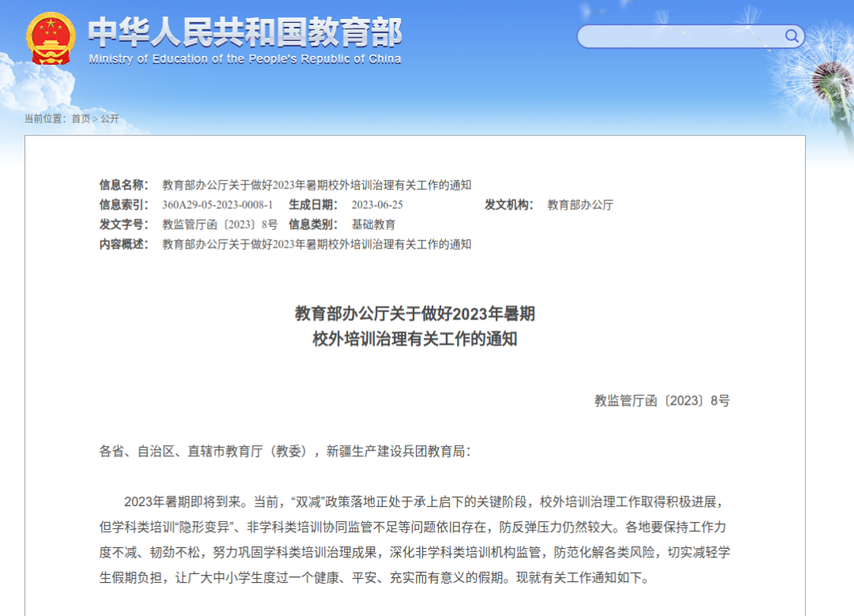
Task: Click the 2023-06-25 creation date value
Action: coord(377,205)
